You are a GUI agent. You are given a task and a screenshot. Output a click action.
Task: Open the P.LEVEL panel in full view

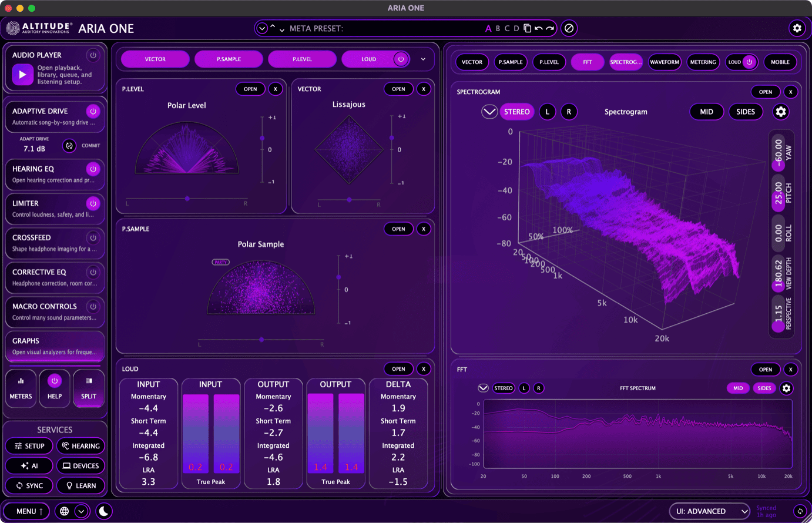pyautogui.click(x=250, y=89)
